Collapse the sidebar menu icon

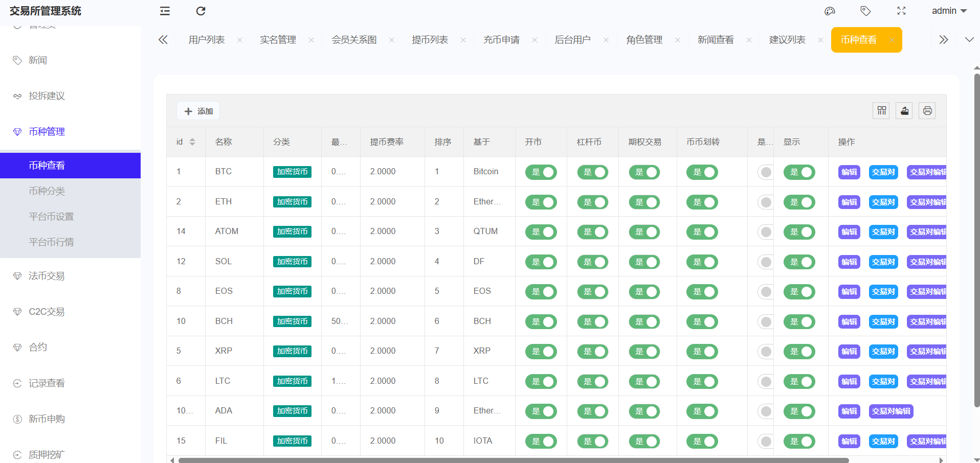pos(165,11)
